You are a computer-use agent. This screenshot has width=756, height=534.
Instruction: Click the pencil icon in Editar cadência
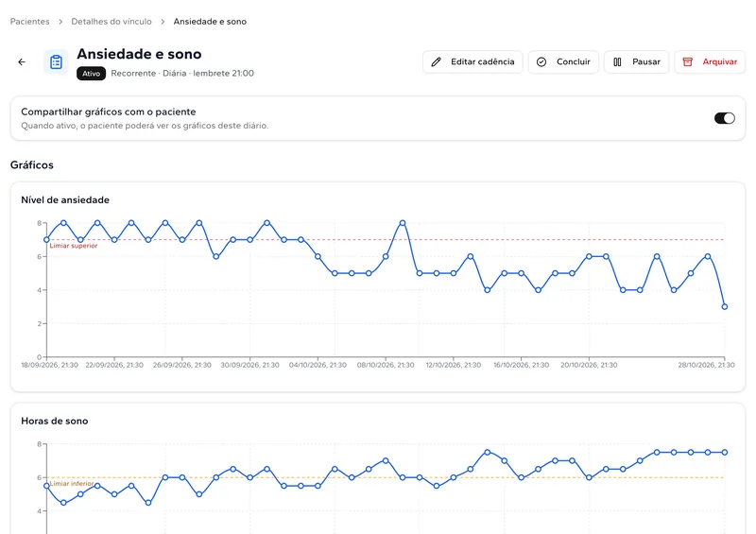tap(436, 61)
